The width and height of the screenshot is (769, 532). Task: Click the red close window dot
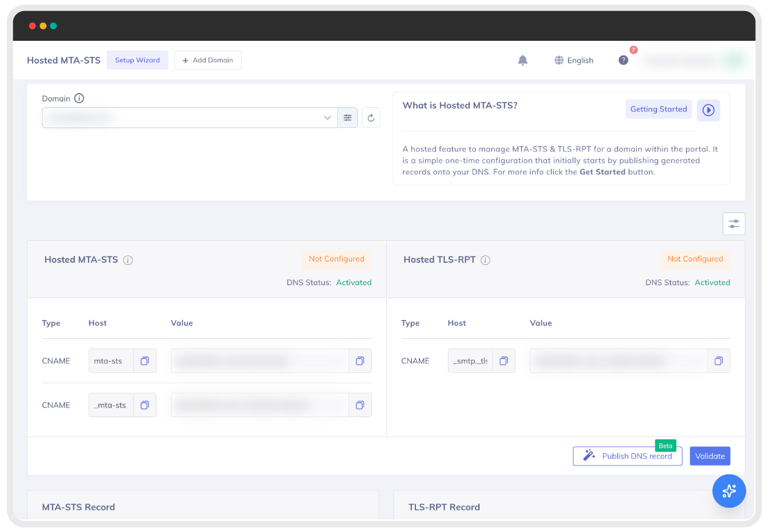pos(33,26)
